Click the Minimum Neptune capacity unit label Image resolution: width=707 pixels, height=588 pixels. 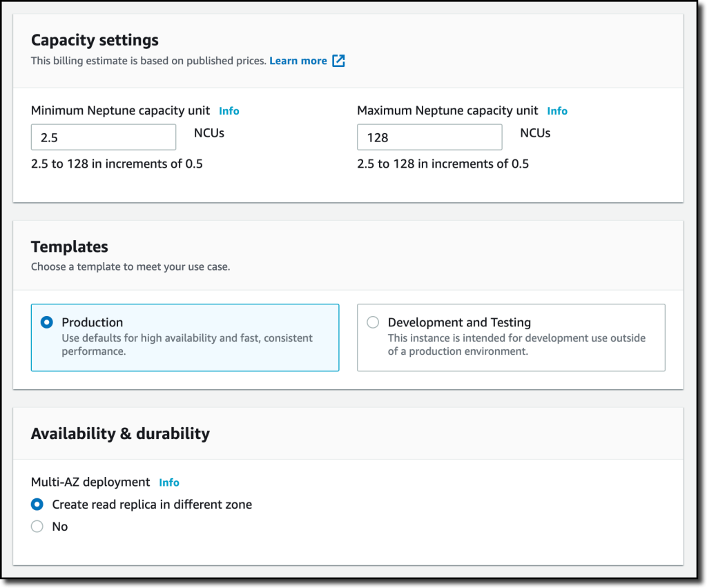click(120, 110)
